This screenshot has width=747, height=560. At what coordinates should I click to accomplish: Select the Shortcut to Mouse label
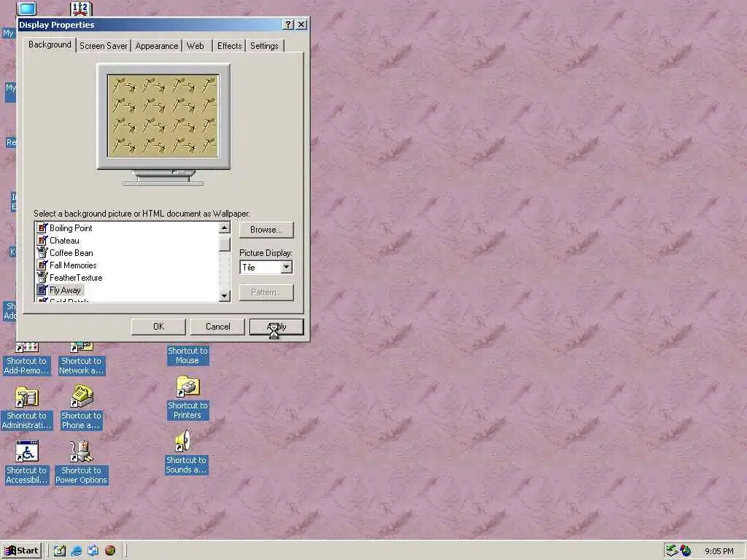187,356
